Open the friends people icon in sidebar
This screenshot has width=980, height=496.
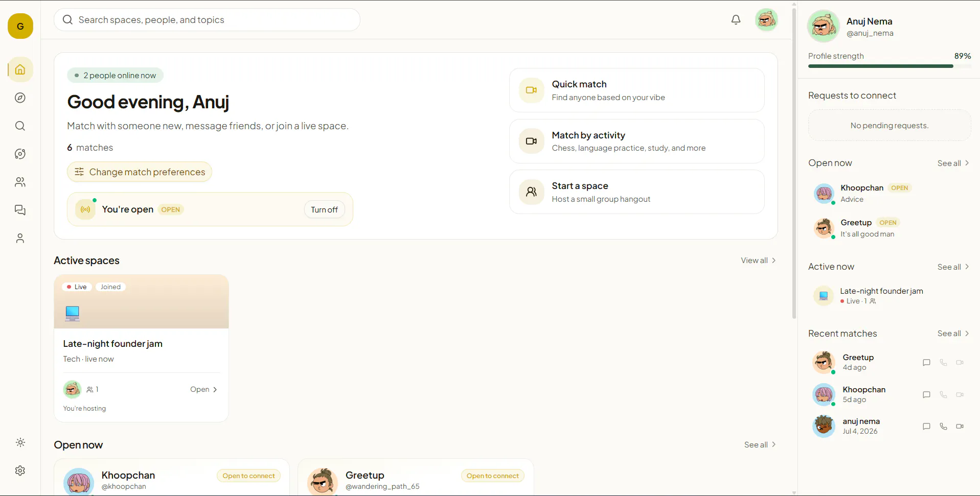click(20, 182)
